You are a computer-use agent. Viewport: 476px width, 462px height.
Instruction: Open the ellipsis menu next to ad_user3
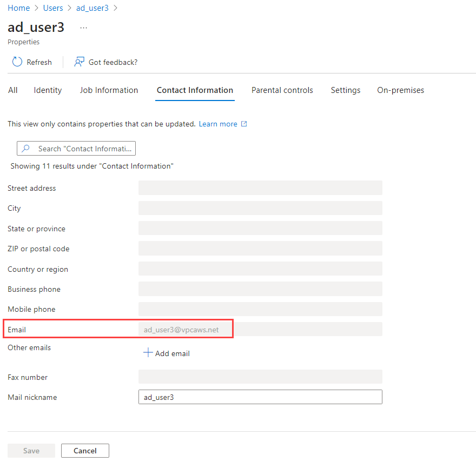click(83, 28)
